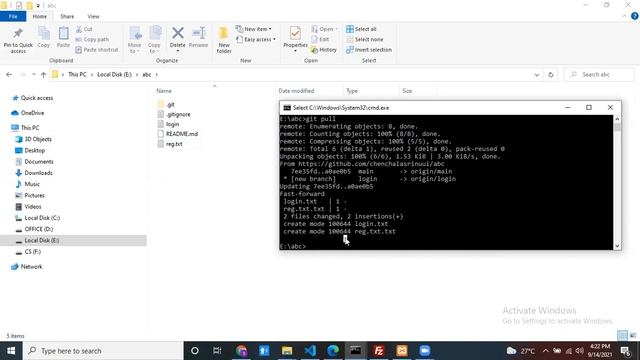
Task: Show file History from ribbon
Action: pyautogui.click(x=324, y=50)
